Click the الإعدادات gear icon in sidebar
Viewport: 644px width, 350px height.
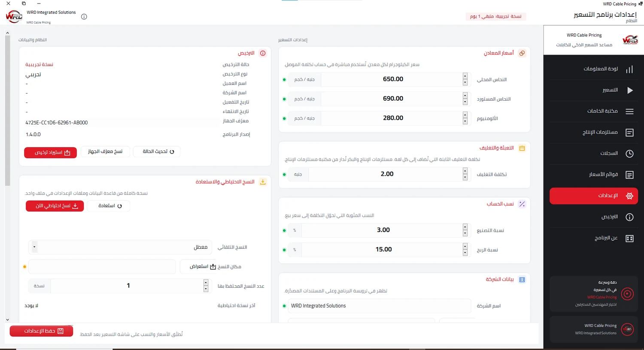pyautogui.click(x=629, y=196)
